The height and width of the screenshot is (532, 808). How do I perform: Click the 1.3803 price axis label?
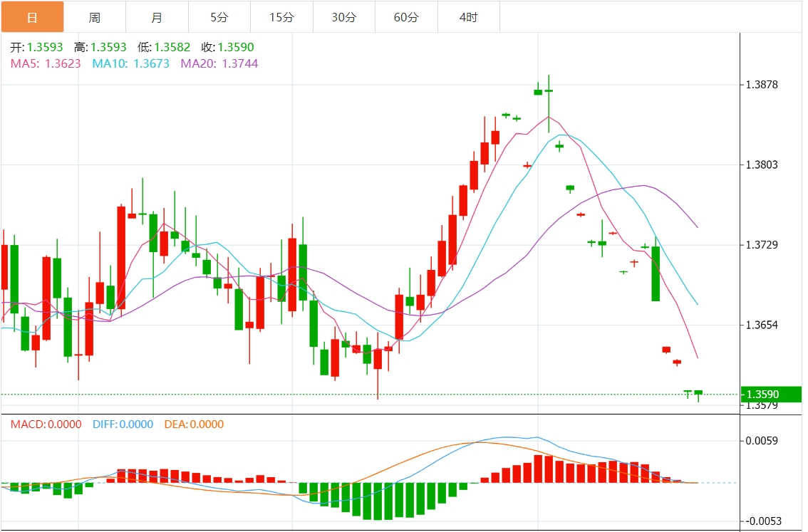click(x=762, y=165)
